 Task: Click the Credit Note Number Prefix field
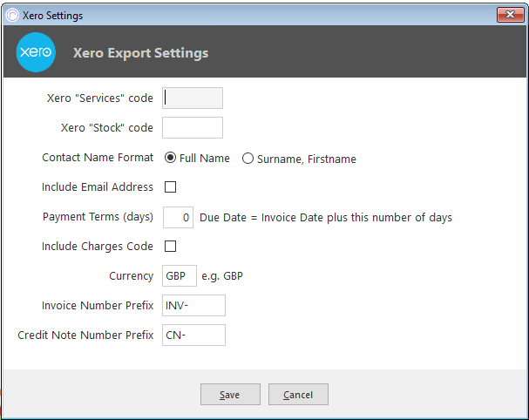tap(193, 335)
